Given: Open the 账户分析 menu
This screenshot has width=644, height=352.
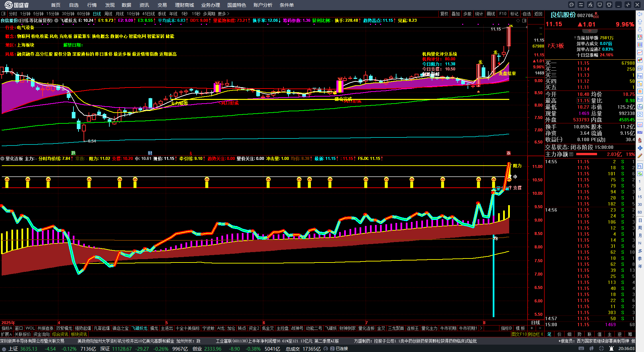Looking at the screenshot, I should [x=263, y=5].
